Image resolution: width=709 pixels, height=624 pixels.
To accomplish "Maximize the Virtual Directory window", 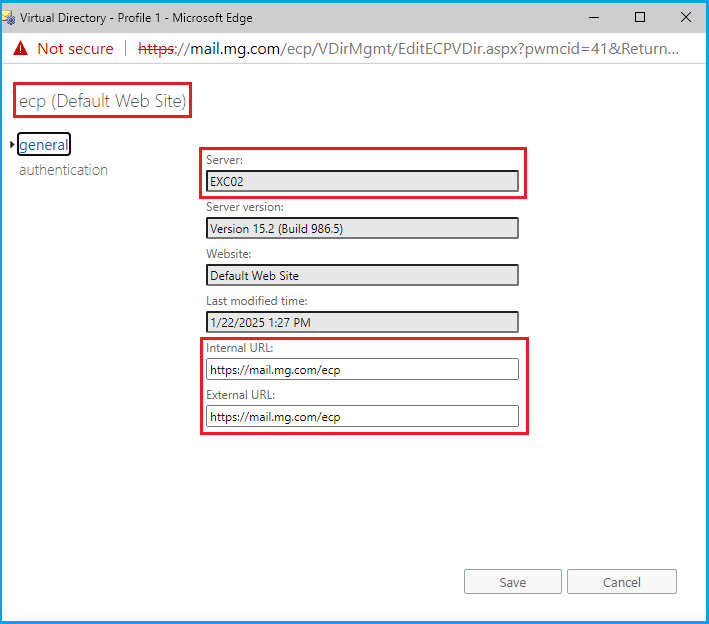I will (x=640, y=17).
